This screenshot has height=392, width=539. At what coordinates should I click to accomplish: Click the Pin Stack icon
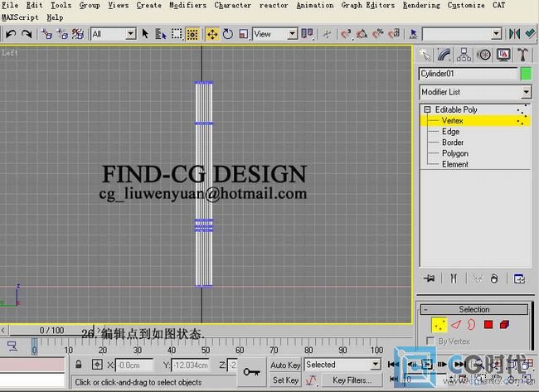point(429,278)
